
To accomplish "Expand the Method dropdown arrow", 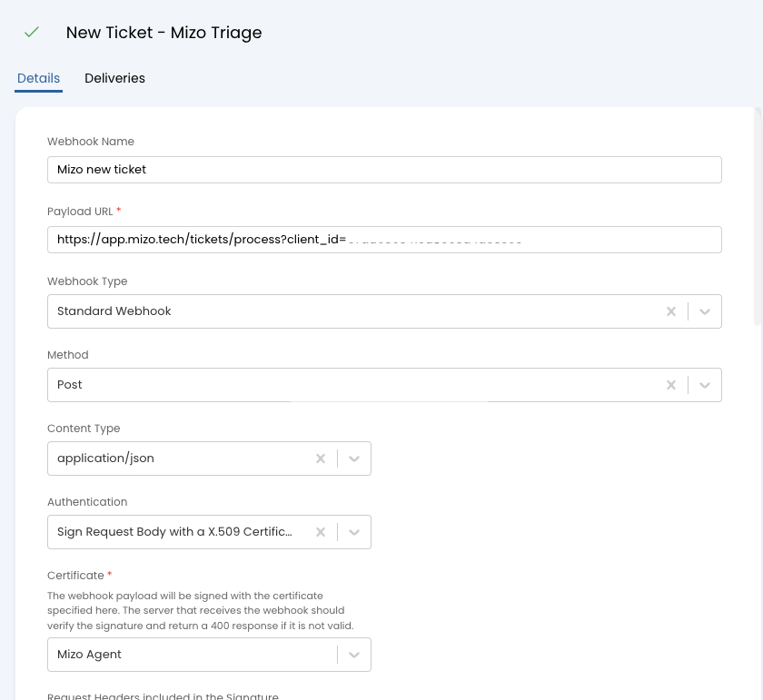I will coord(705,385).
